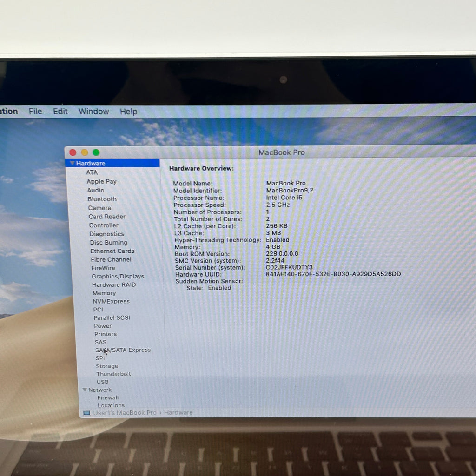Viewport: 476px width, 476px height.
Task: Select the Network category label
Action: (100, 390)
